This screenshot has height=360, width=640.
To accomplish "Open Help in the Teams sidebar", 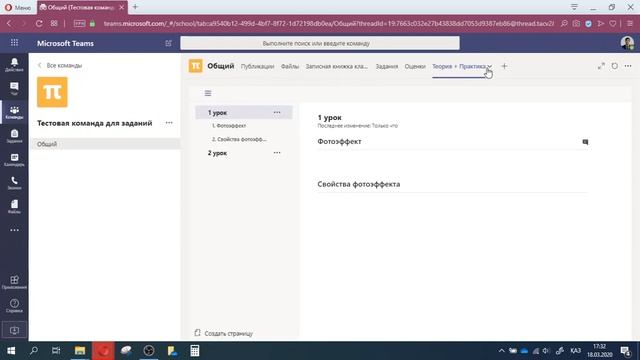I will pos(14,306).
